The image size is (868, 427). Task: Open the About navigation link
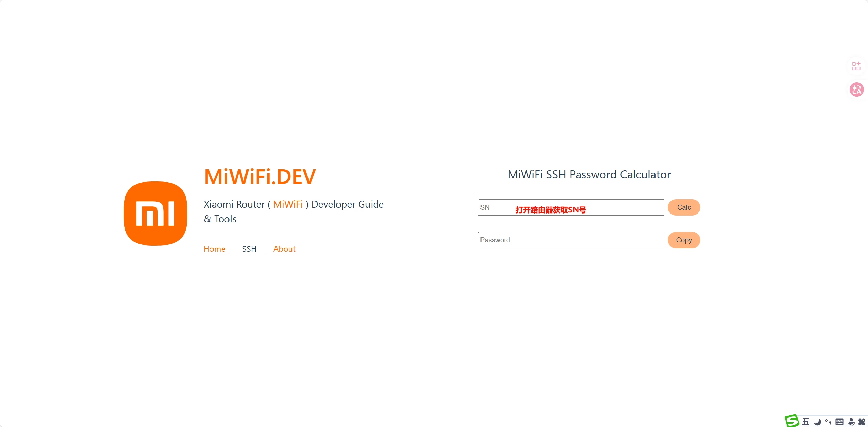tap(284, 249)
